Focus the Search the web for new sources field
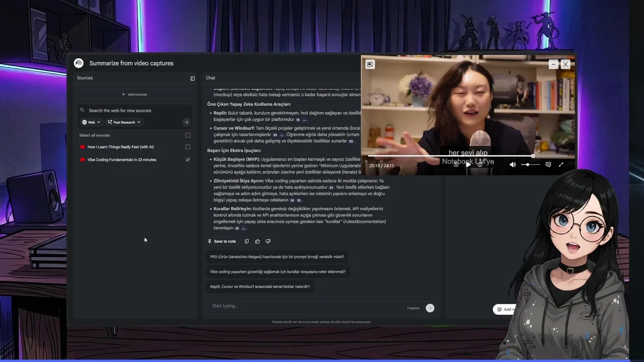The height and width of the screenshot is (362, 644). 120,111
